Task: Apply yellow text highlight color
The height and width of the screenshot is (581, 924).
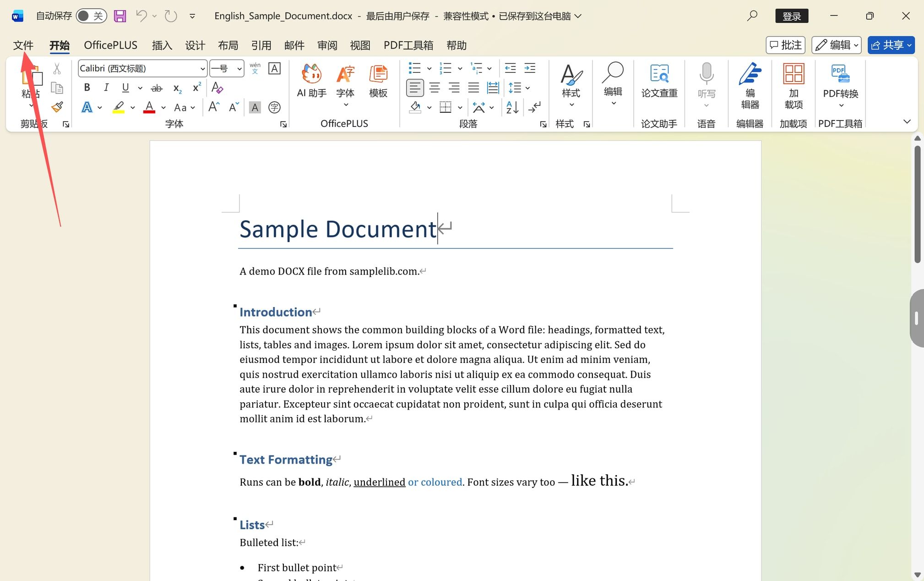Action: coord(119,108)
